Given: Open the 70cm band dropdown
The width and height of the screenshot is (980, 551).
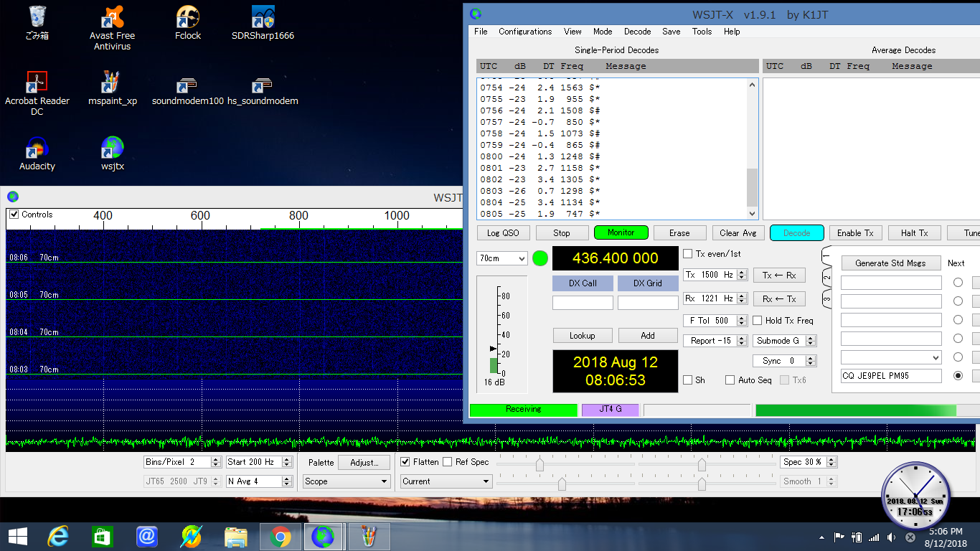Looking at the screenshot, I should click(502, 258).
